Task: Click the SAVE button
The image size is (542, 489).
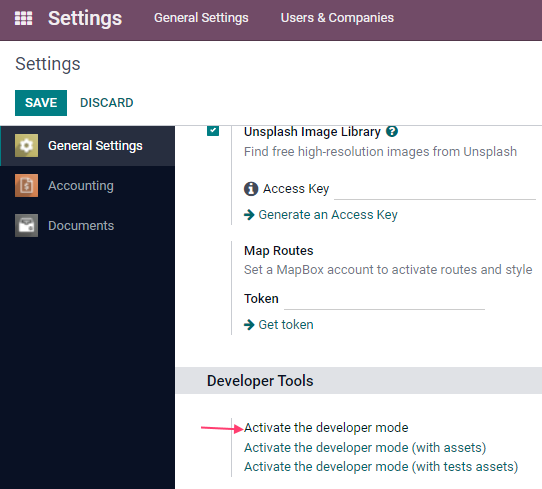Action: click(x=41, y=103)
